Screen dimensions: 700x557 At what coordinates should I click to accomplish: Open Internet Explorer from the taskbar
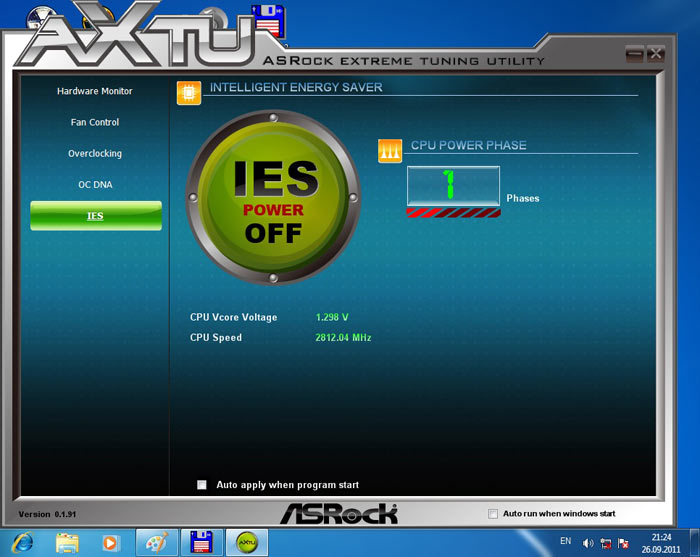pos(22,543)
